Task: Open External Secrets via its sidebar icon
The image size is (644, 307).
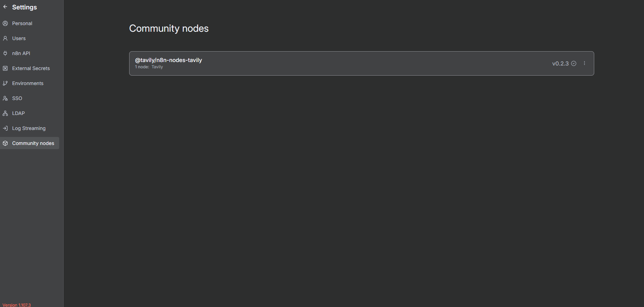Action: coord(5,68)
